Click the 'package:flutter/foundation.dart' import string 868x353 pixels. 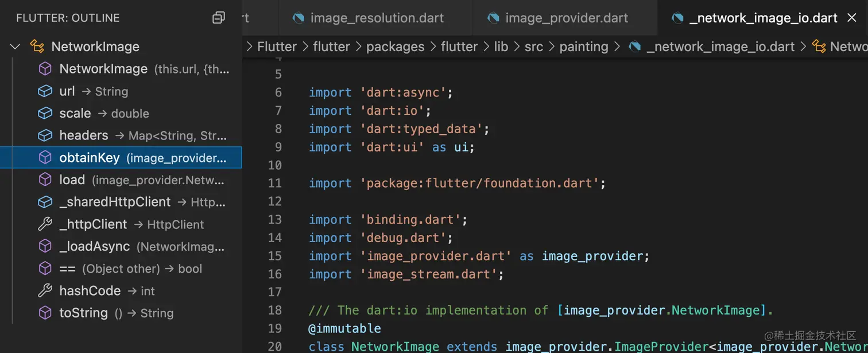click(x=479, y=183)
